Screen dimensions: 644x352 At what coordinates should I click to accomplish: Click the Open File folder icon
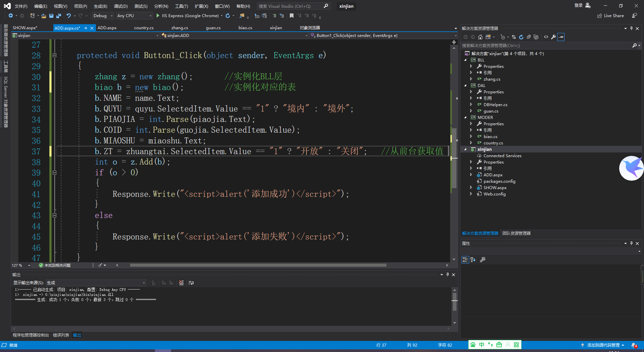tap(44, 16)
